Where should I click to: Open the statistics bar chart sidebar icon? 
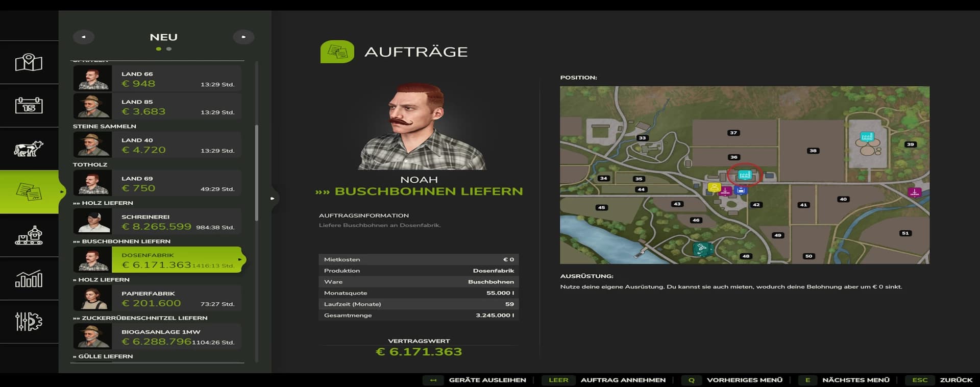click(29, 279)
